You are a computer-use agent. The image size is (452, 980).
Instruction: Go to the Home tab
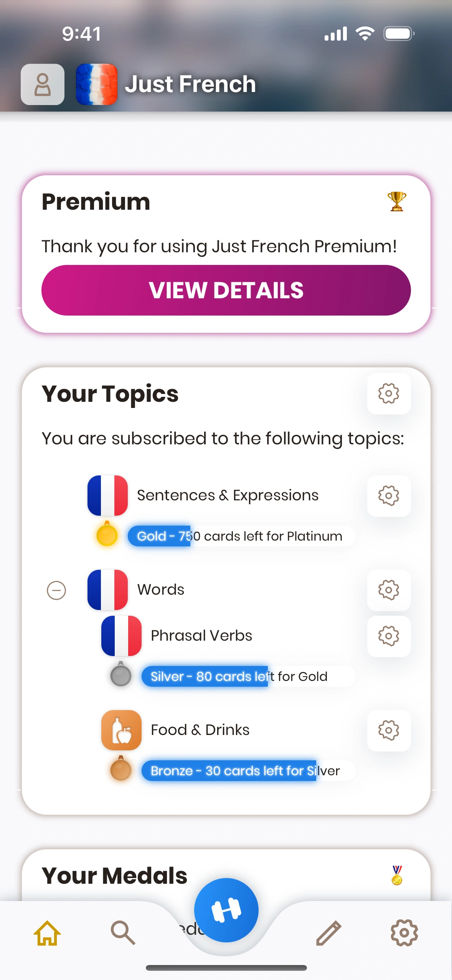coord(47,932)
